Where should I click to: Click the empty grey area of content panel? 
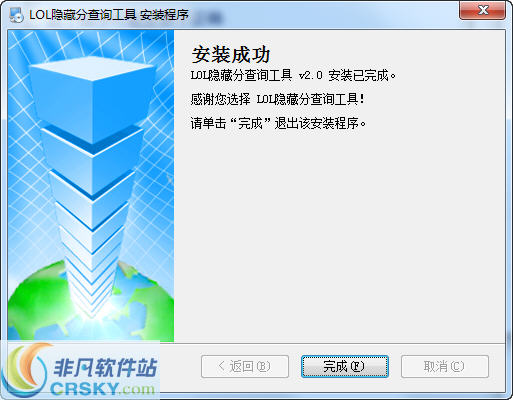click(339, 233)
